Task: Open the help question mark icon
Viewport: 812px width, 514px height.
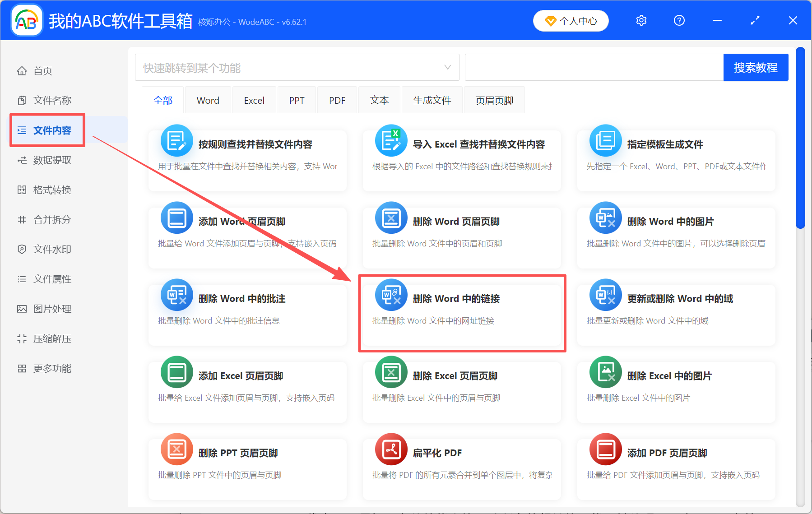Action: click(679, 20)
